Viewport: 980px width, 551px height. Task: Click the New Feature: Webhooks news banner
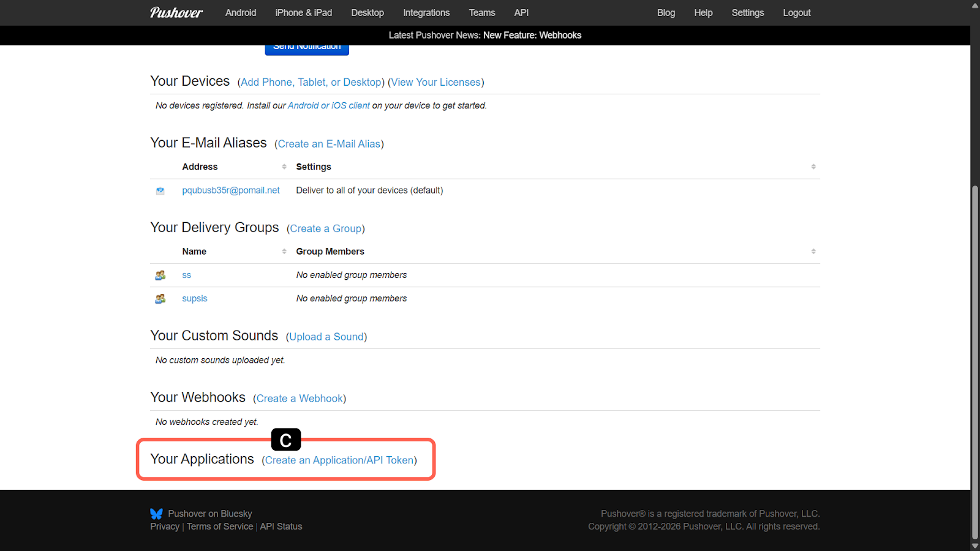pos(532,36)
